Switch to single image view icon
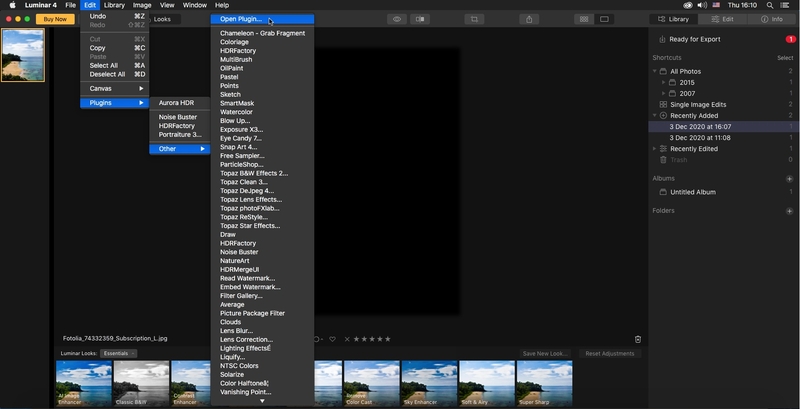Image resolution: width=800 pixels, height=409 pixels. [604, 19]
